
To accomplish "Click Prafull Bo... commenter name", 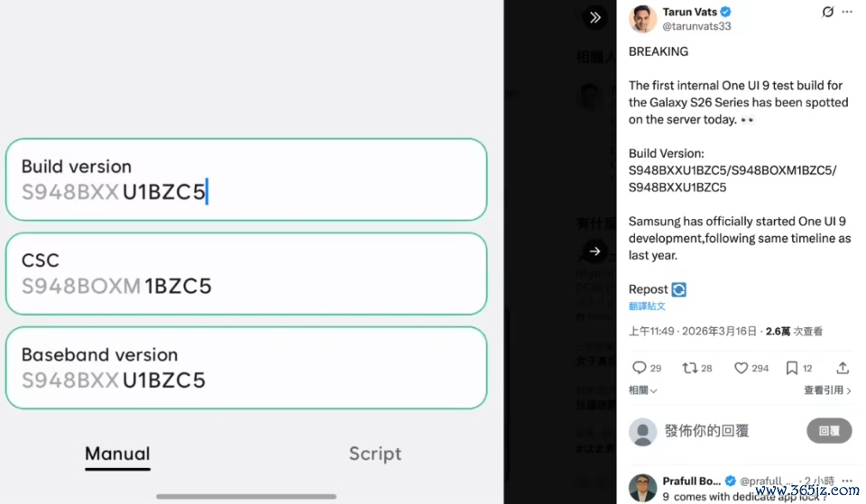I will click(x=692, y=481).
